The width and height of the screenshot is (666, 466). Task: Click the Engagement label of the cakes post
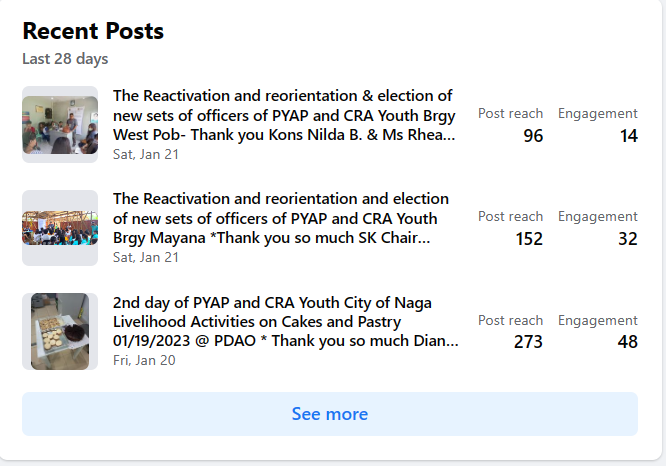pos(597,321)
